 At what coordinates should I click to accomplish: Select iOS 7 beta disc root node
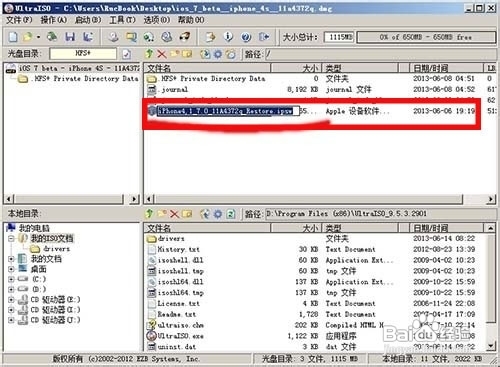click(79, 68)
